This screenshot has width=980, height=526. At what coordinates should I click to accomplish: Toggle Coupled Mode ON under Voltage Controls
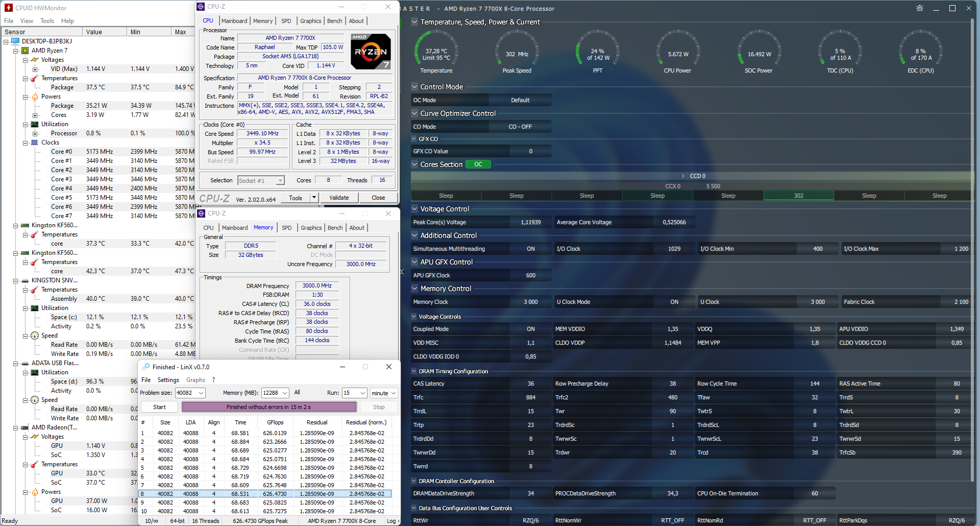(x=531, y=329)
